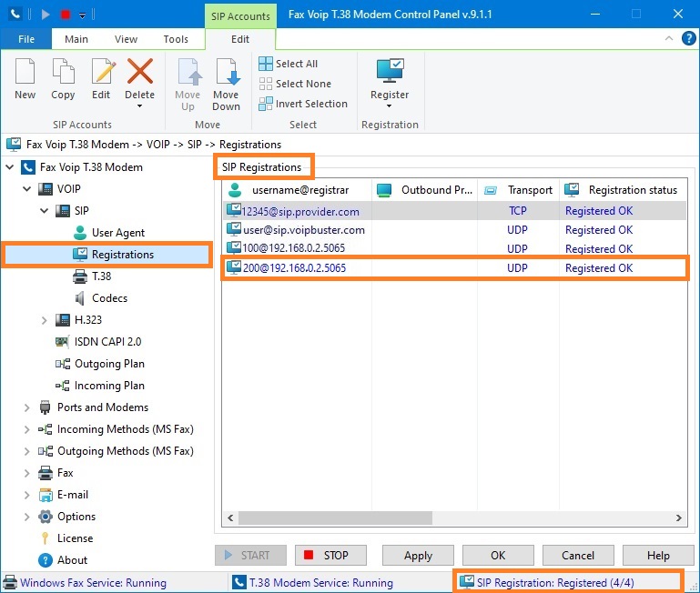700x593 pixels.
Task: Switch to the Main ribbon tab
Action: pyautogui.click(x=76, y=39)
